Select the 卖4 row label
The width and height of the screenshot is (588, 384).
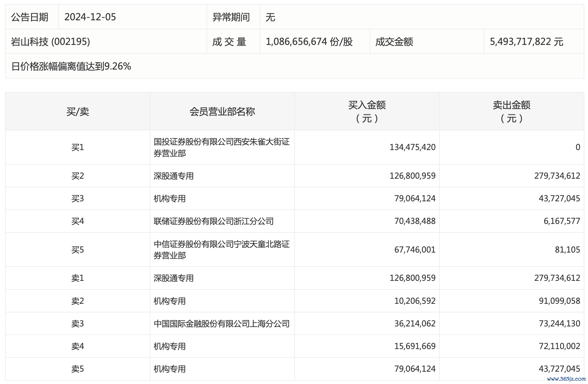[x=78, y=346]
